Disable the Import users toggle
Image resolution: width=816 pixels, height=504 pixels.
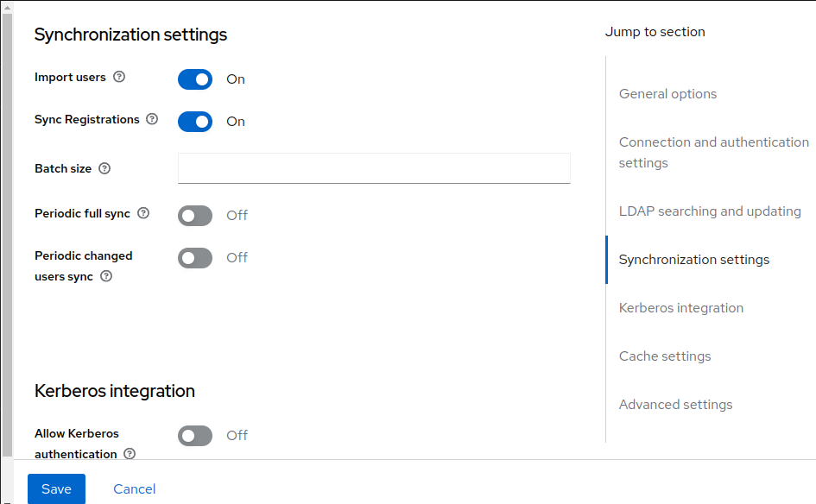194,79
